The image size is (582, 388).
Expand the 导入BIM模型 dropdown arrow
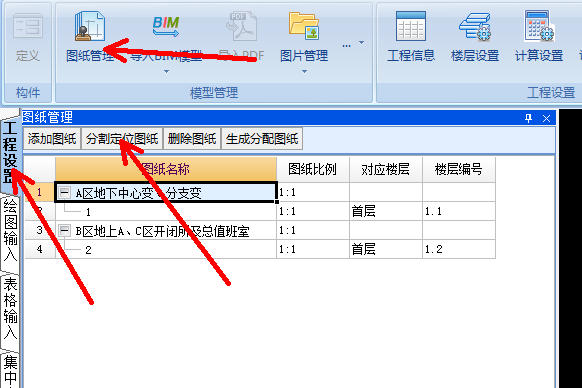pyautogui.click(x=166, y=71)
